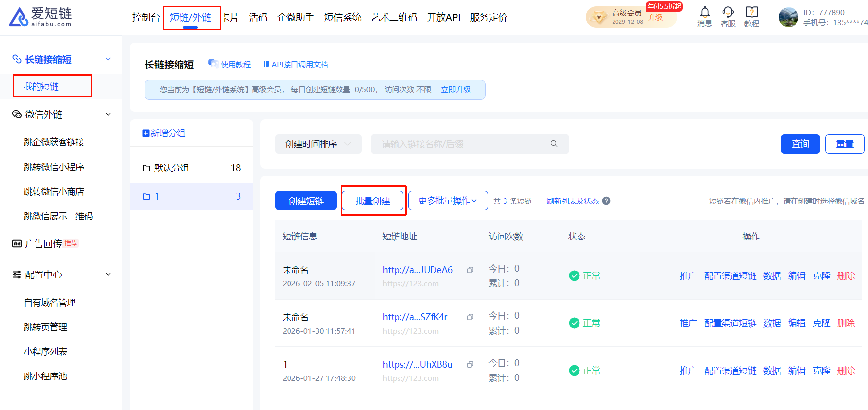Switch to the 活码 top menu

258,17
